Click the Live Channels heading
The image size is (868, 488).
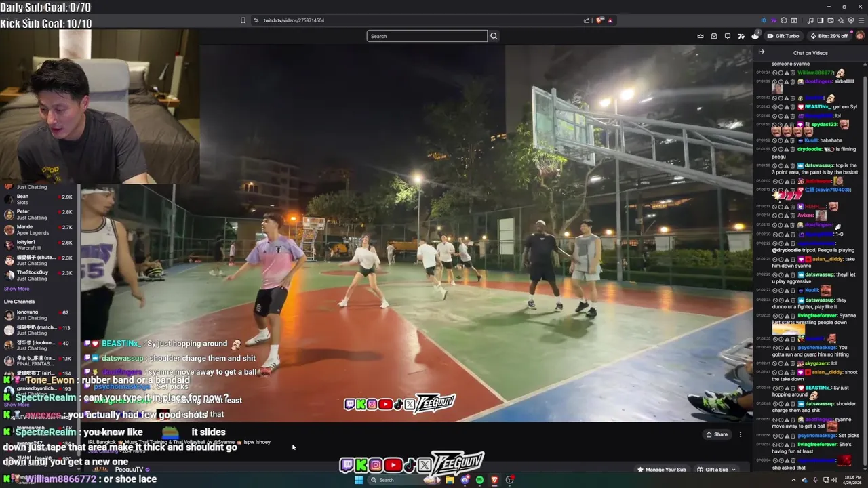pos(19,302)
